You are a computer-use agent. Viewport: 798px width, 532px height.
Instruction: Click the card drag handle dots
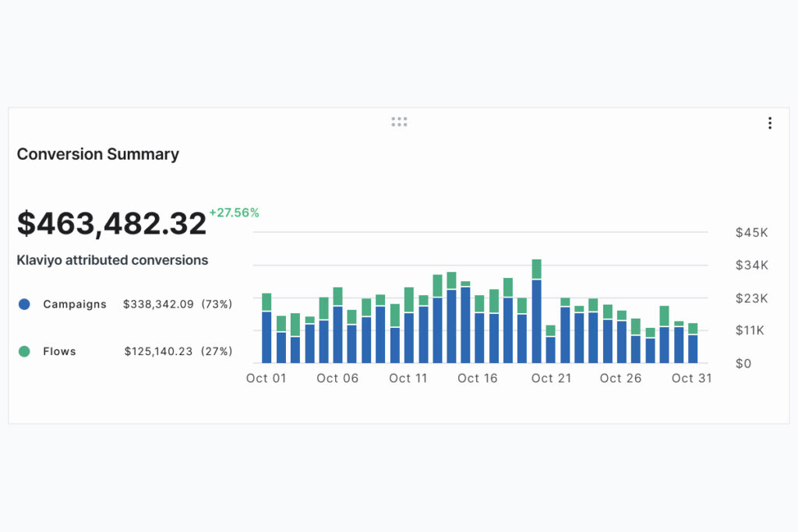[399, 122]
